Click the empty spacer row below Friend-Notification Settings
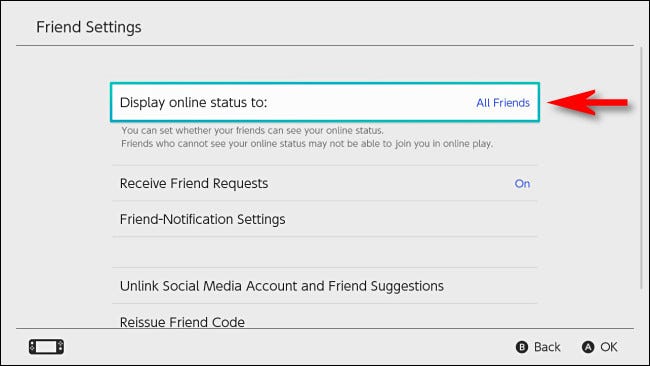Screen dimensions: 650x366 pyautogui.click(x=325, y=252)
